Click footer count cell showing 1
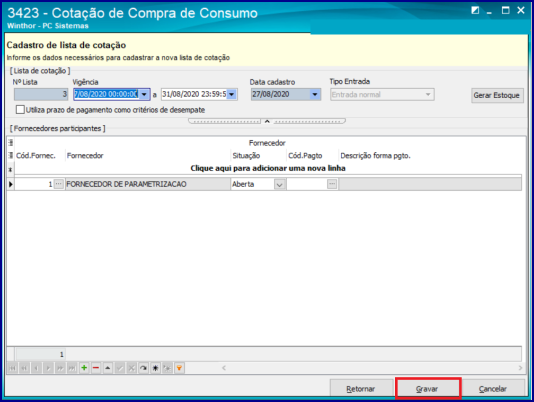The width and height of the screenshot is (534, 402). [x=40, y=354]
